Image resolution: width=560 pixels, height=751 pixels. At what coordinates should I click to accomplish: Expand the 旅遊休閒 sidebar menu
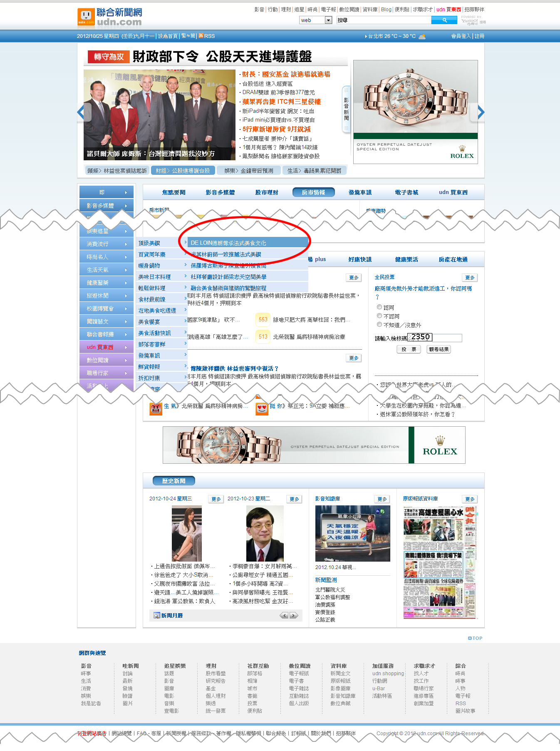(x=106, y=296)
